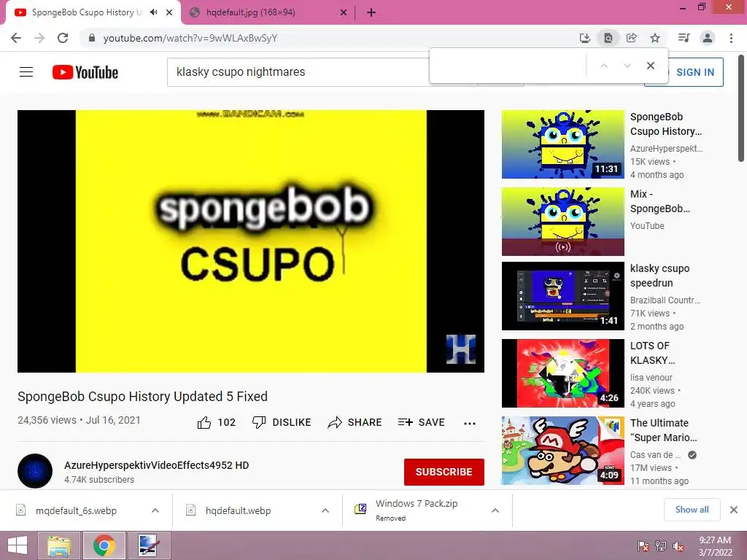
Task: Show all downloads
Action: point(692,510)
